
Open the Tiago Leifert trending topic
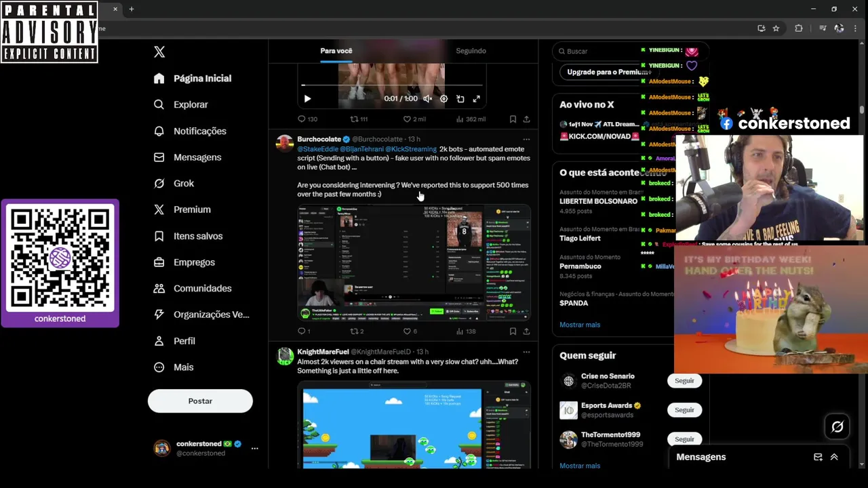click(x=580, y=239)
